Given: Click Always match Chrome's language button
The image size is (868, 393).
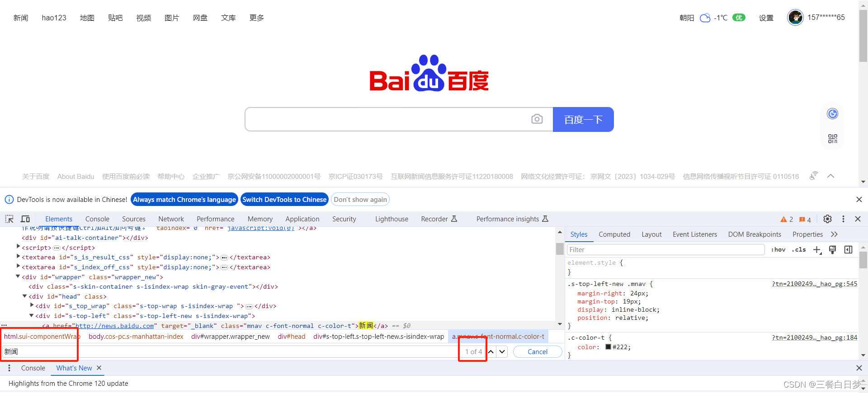Looking at the screenshot, I should coord(184,200).
